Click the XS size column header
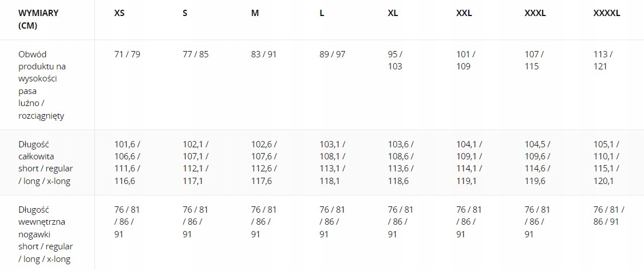The image size is (644, 270). click(119, 13)
